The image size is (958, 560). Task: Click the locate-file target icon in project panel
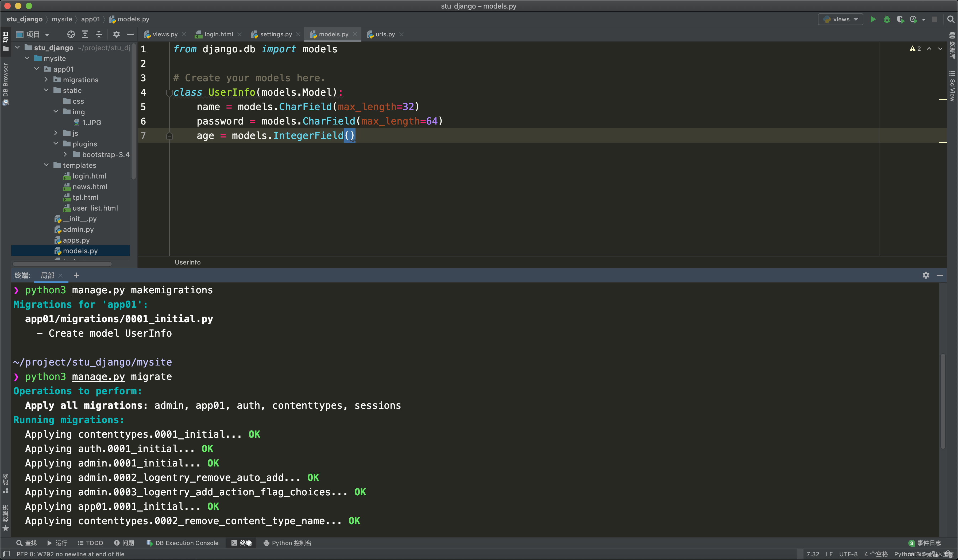[71, 34]
